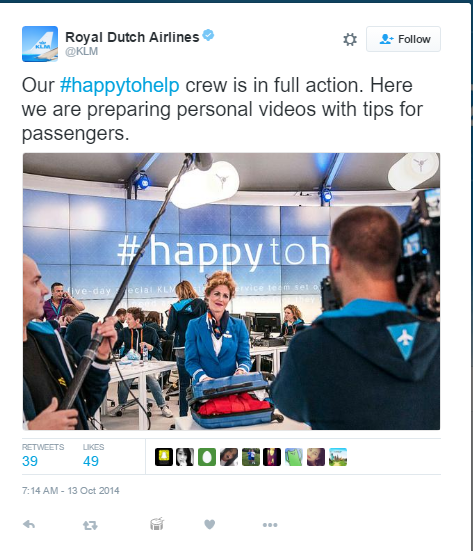The height and width of the screenshot is (551, 473).
Task: Open the timestamp 7:14 AM link
Action: click(71, 491)
